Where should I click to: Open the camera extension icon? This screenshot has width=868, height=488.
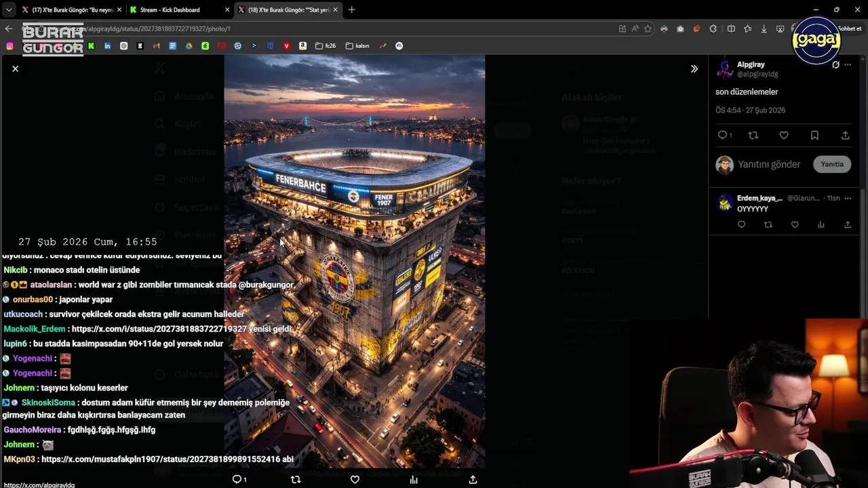pos(680,28)
